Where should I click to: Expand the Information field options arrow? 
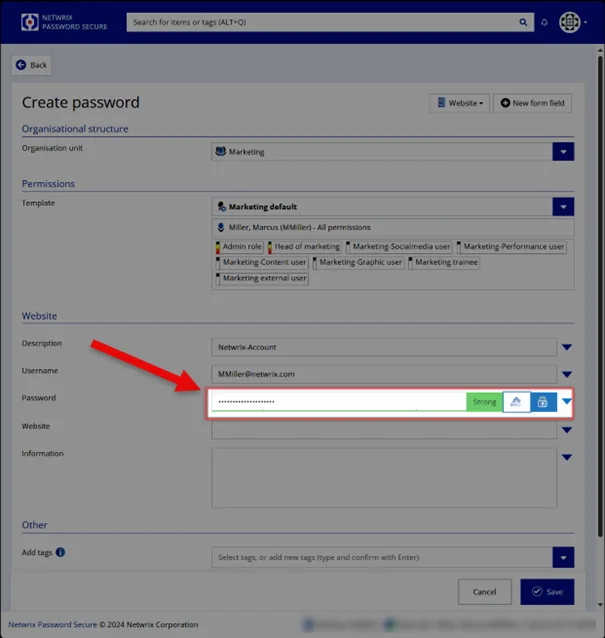[567, 457]
